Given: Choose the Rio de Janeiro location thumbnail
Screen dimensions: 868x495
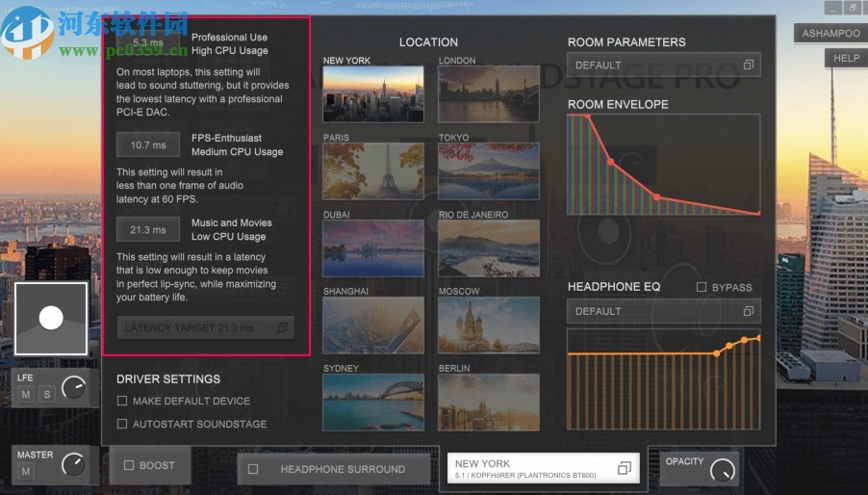Looking at the screenshot, I should (x=488, y=248).
